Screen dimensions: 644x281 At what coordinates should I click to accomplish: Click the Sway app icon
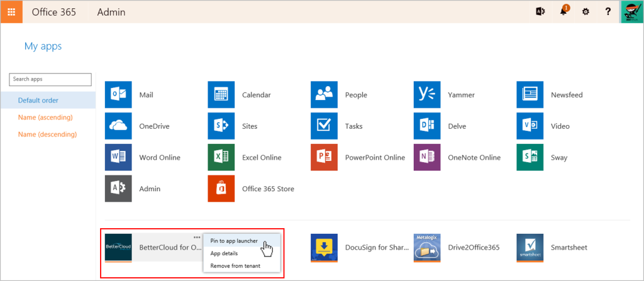click(x=530, y=157)
